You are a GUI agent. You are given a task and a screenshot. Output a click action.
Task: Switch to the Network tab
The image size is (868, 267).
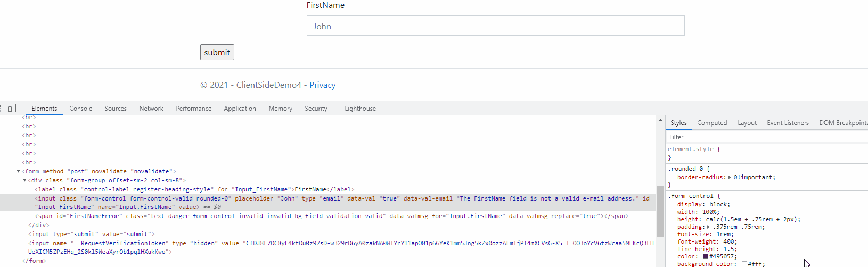tap(151, 109)
